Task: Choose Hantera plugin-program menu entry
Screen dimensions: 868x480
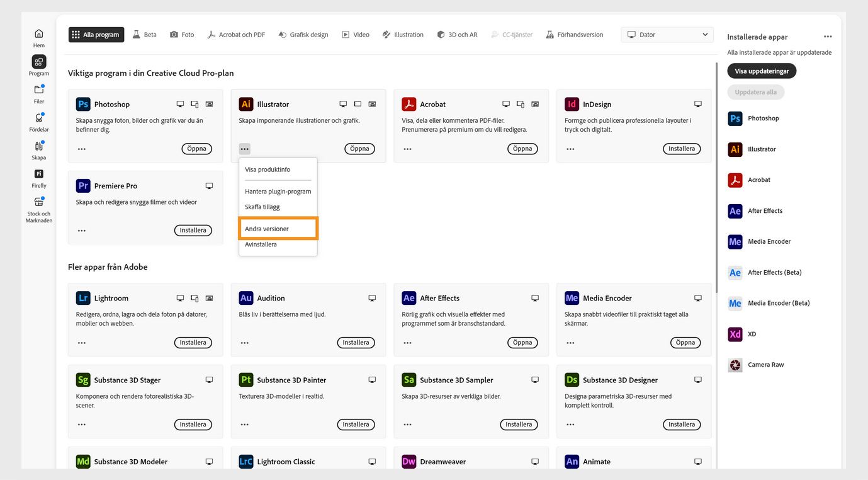Action: pyautogui.click(x=278, y=191)
